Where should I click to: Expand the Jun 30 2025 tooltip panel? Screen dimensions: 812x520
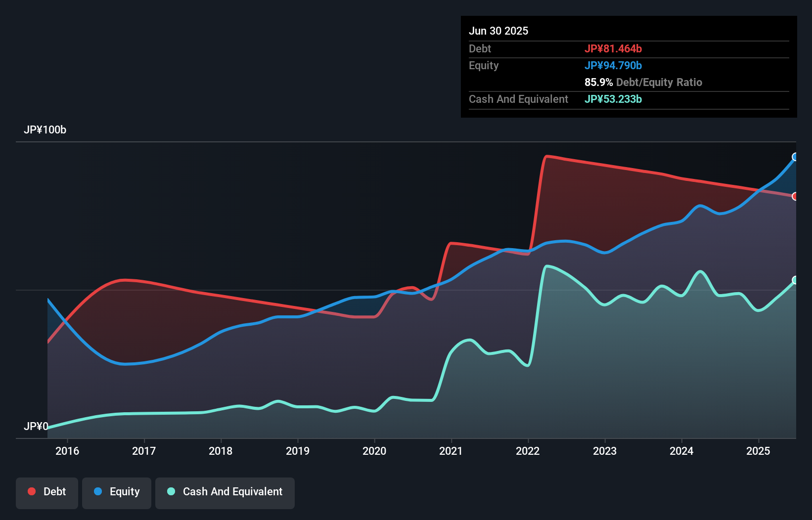click(499, 31)
